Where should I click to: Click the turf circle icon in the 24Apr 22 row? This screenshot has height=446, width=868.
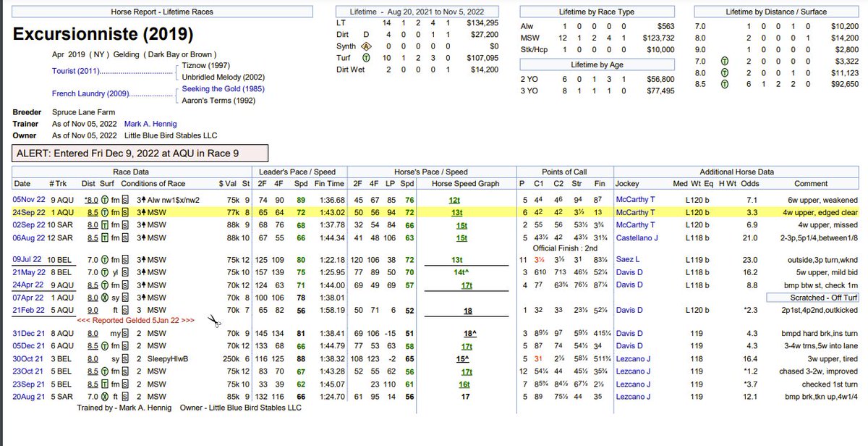tap(105, 285)
